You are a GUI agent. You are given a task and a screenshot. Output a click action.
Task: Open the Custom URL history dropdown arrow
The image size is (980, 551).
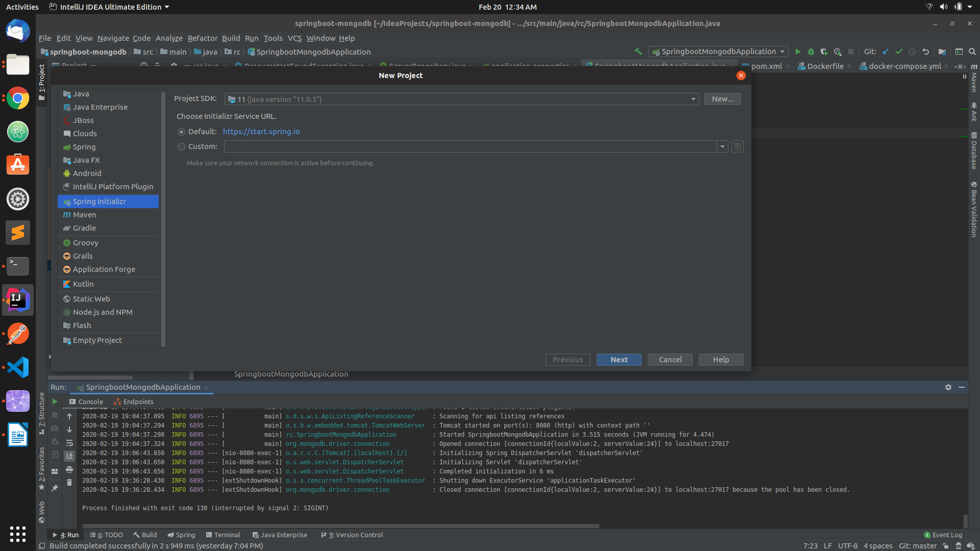tap(723, 146)
